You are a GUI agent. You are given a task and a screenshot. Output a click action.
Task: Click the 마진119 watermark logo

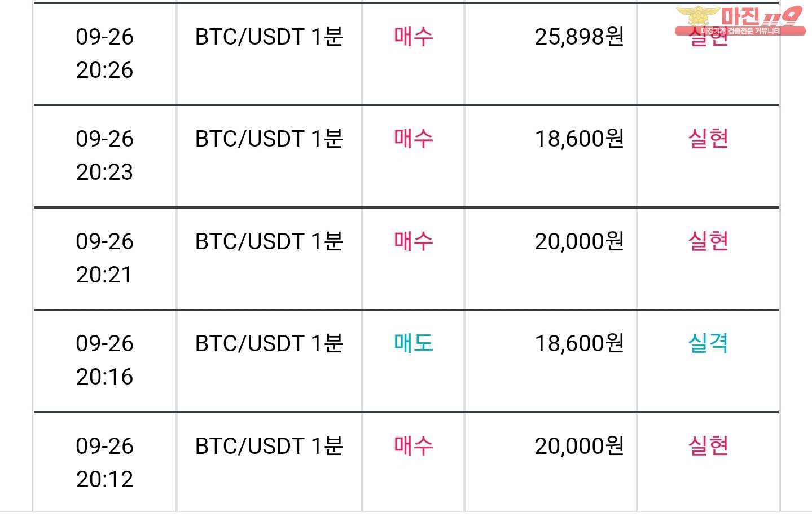(x=740, y=21)
